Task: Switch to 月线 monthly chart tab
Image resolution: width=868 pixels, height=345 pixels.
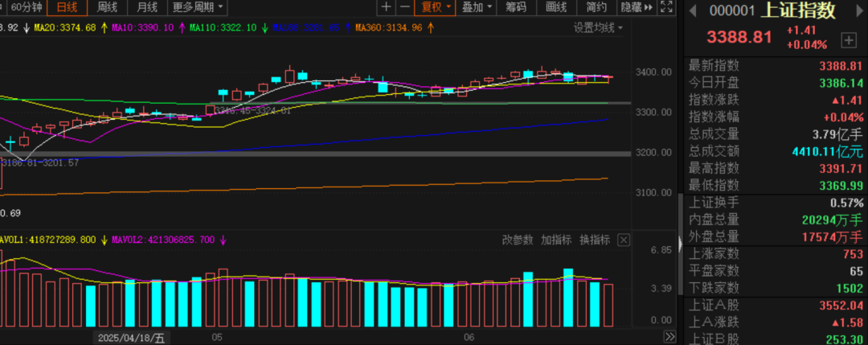Action: [147, 7]
